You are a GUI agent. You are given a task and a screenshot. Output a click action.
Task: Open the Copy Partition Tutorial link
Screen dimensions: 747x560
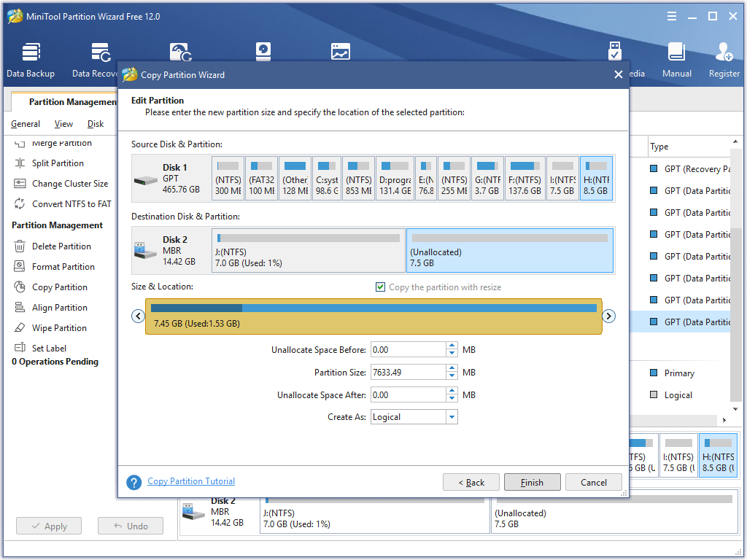tap(191, 481)
